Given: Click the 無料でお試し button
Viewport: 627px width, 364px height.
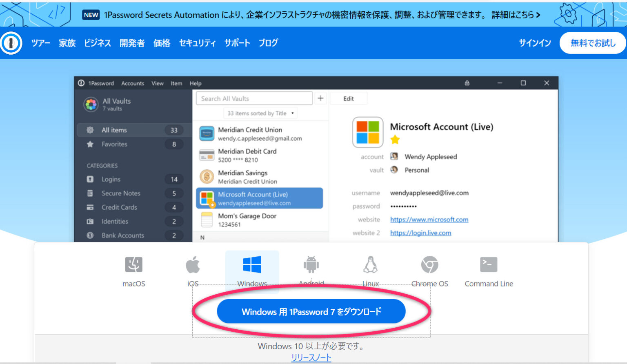Looking at the screenshot, I should (x=593, y=43).
